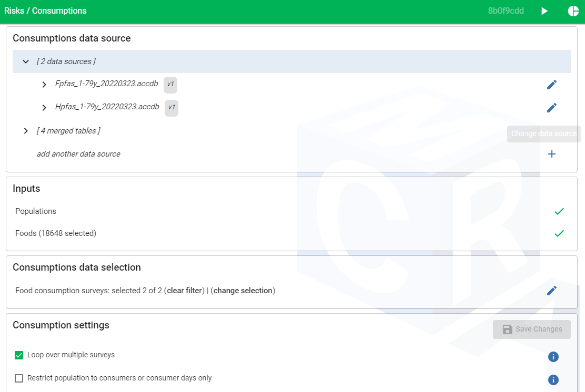
Task: Uncheck Loop over multiple surveys
Action: pyautogui.click(x=19, y=355)
